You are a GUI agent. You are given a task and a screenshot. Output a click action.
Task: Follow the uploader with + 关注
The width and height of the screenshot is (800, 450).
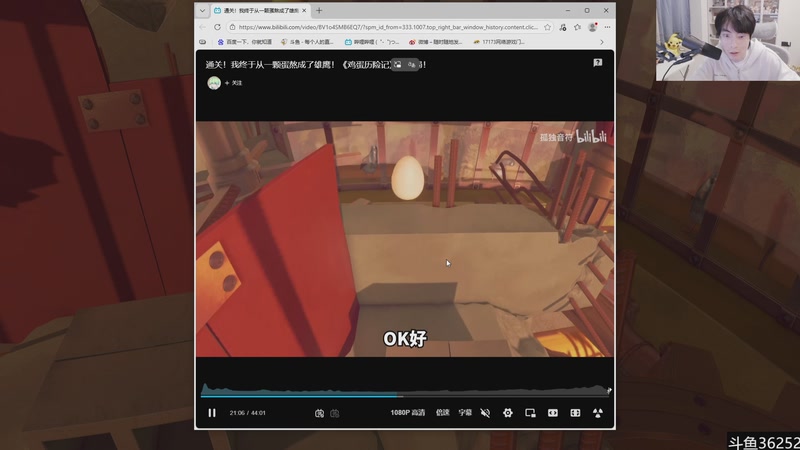click(x=234, y=83)
